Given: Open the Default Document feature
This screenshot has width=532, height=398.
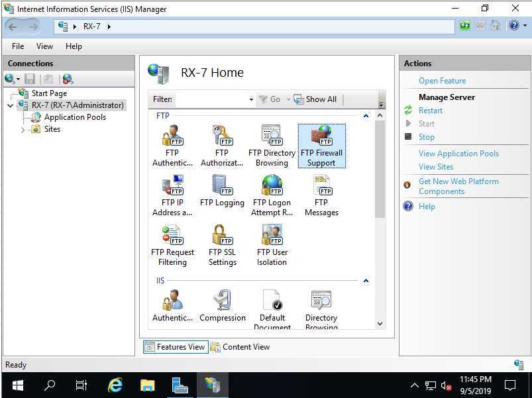Looking at the screenshot, I should click(x=272, y=309).
